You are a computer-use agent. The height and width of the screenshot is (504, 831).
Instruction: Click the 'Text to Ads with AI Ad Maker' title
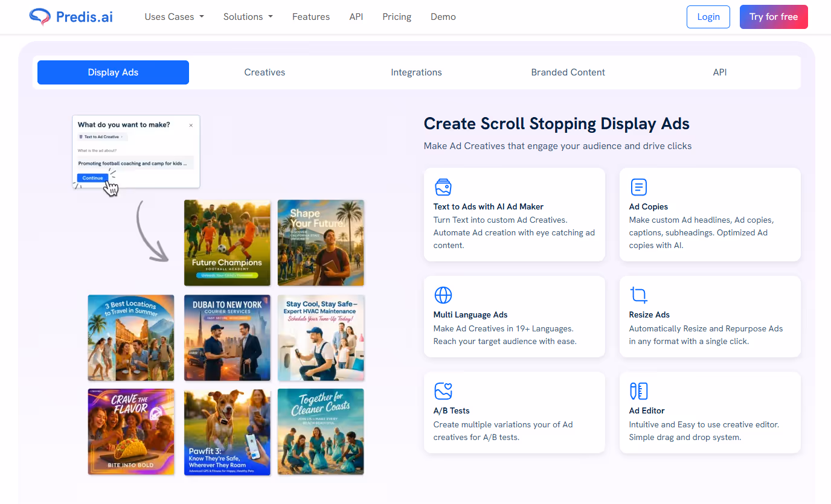[x=489, y=206]
